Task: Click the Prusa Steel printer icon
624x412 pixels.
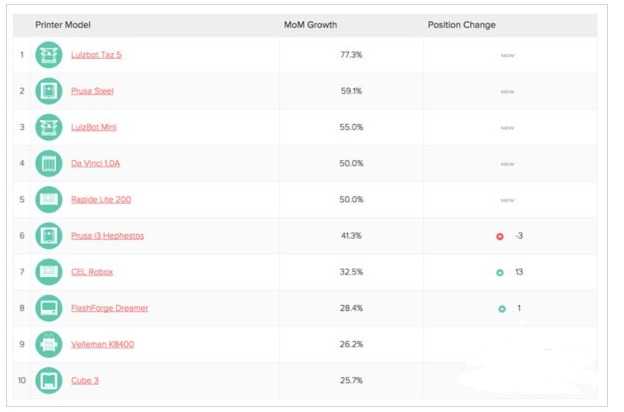Action: pyautogui.click(x=48, y=91)
